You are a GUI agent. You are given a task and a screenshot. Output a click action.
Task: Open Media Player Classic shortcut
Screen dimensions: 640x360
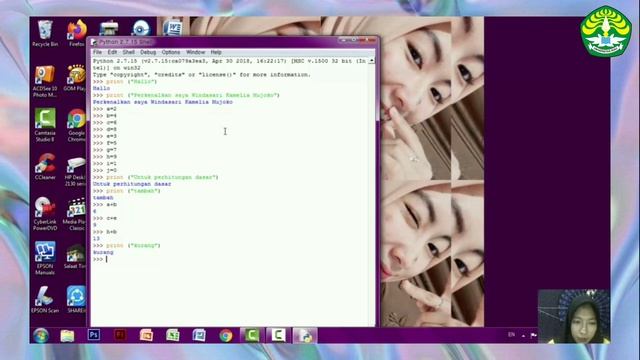tap(75, 214)
